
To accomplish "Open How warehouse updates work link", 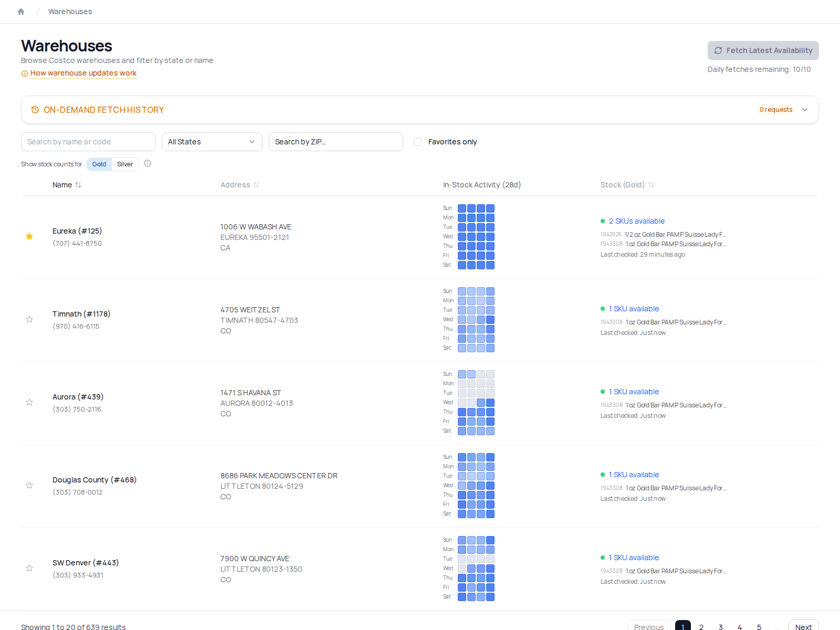I will pyautogui.click(x=83, y=73).
